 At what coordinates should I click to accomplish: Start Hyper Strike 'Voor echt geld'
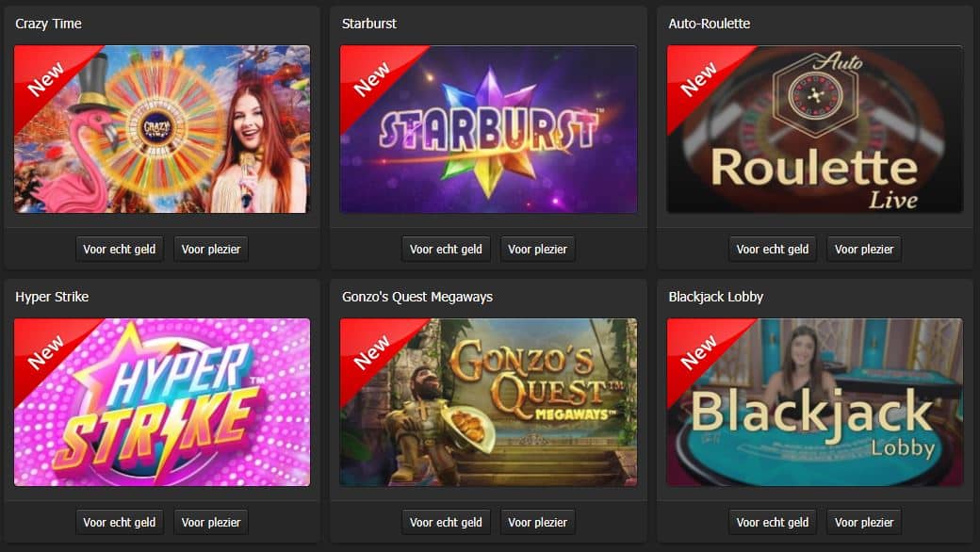[x=120, y=522]
